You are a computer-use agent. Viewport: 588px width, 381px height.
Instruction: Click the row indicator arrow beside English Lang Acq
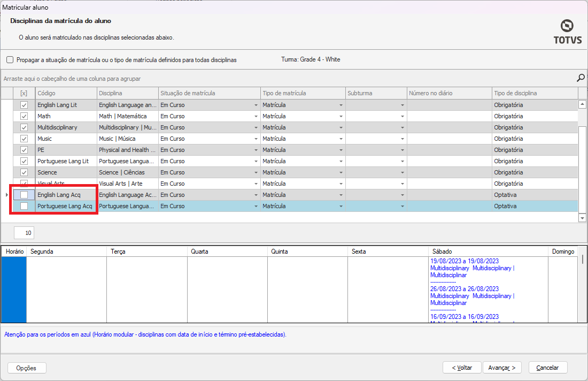click(7, 195)
